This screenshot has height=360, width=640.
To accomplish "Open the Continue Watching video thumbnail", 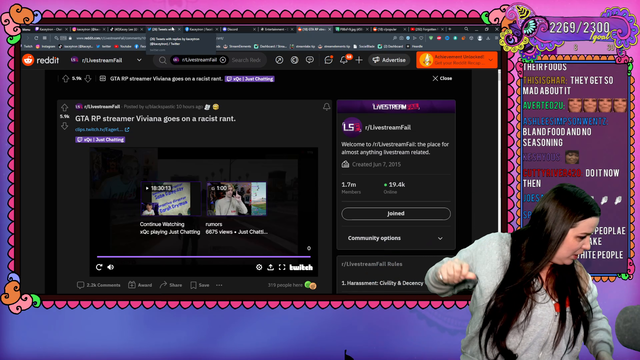I will tap(171, 199).
